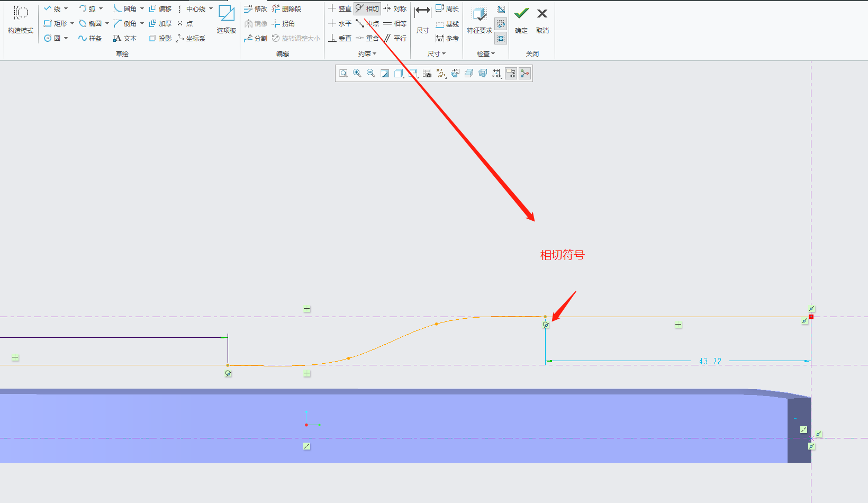Click Zoom In in graphics toolbar
868x503 pixels.
pos(357,73)
